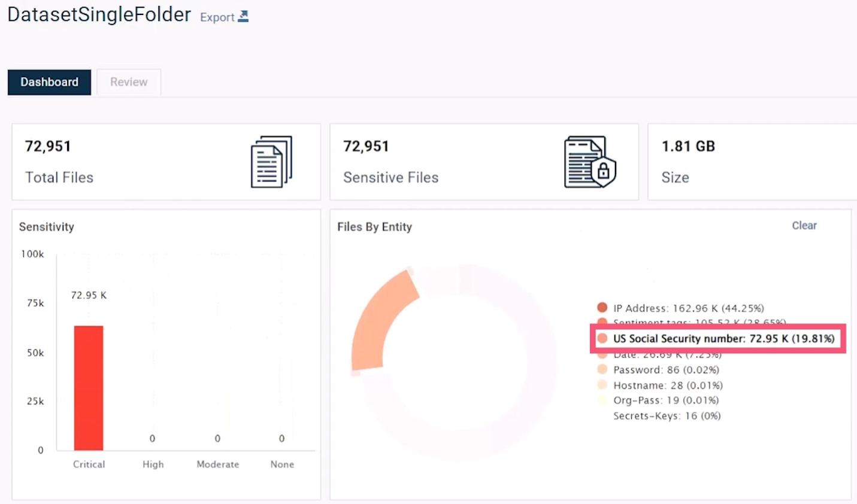The height and width of the screenshot is (504, 857).
Task: Click the Moderate label on Sensitivity chart
Action: (x=217, y=464)
